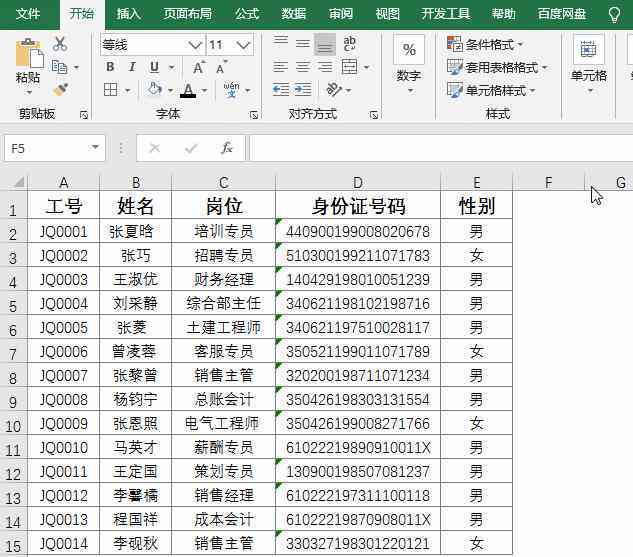Open 单元格样式 cell styles menu
Viewport: 633px width, 557px height.
coord(491,90)
